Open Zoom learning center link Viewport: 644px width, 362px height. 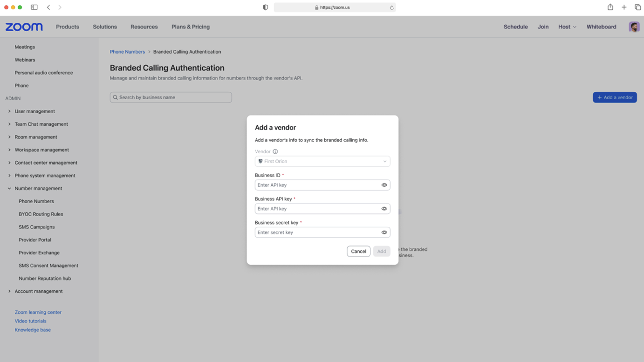click(38, 312)
